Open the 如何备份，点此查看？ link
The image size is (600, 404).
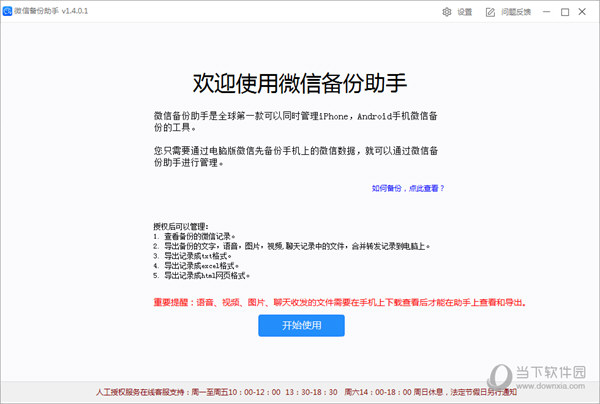[408, 188]
